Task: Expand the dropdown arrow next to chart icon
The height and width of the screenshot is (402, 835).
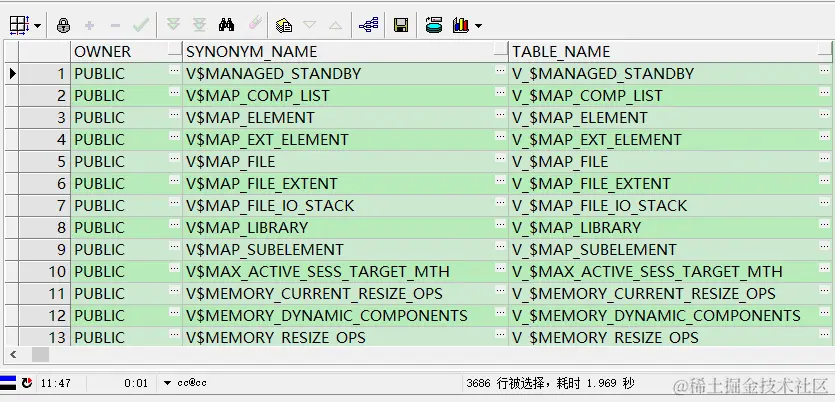Action: [478, 26]
